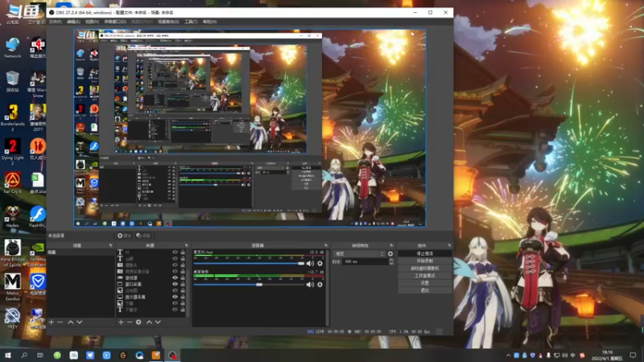This screenshot has height=362, width=644.
Task: Move scene down in Scenes panel
Action: point(79,323)
